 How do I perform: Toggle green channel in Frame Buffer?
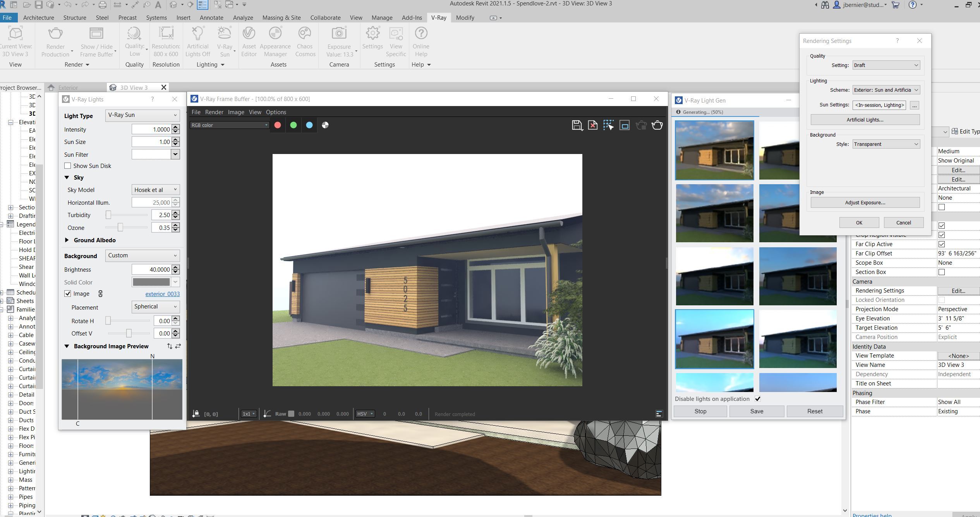(293, 125)
